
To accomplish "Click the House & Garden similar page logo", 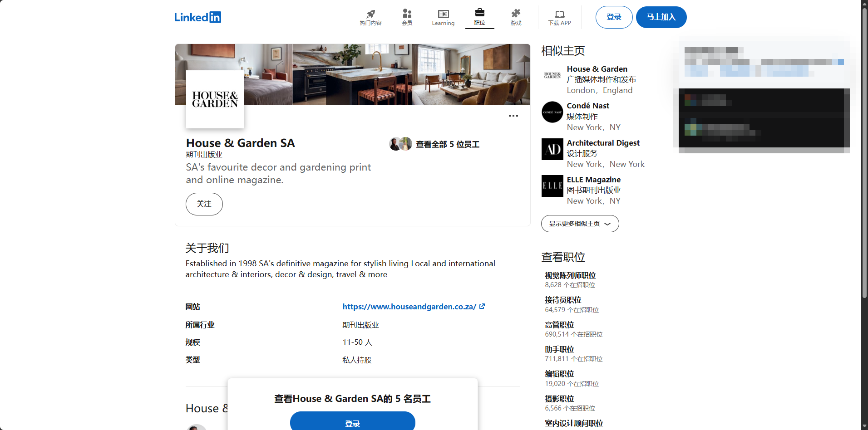I will (552, 75).
